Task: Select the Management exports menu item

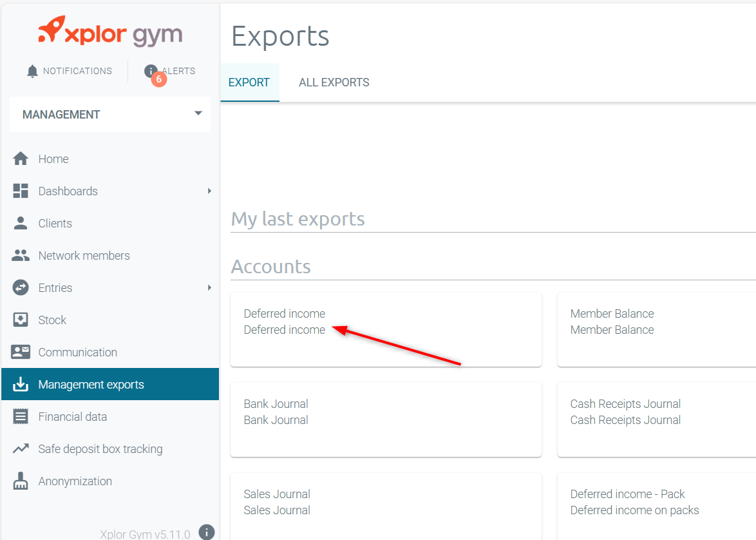Action: tap(110, 384)
